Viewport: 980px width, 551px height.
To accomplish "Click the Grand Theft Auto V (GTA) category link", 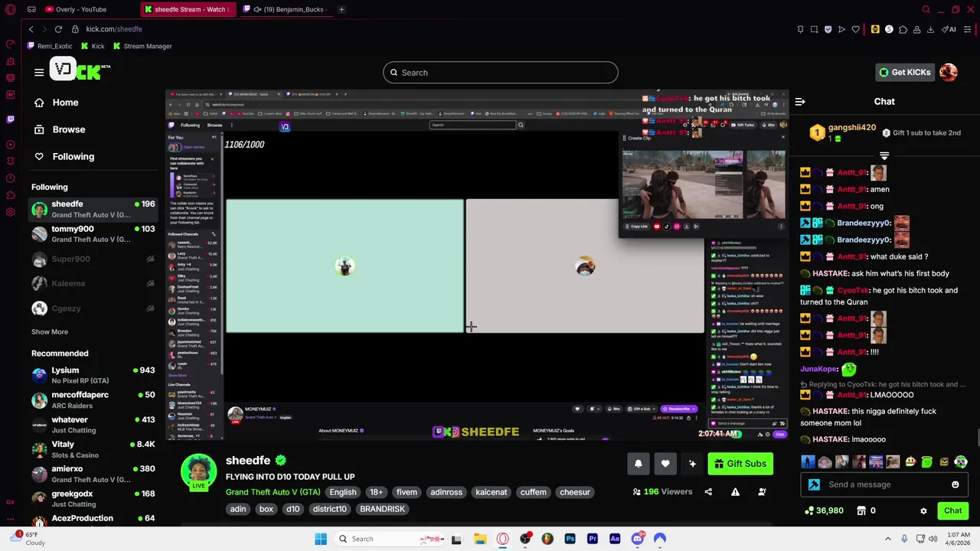I will [273, 492].
